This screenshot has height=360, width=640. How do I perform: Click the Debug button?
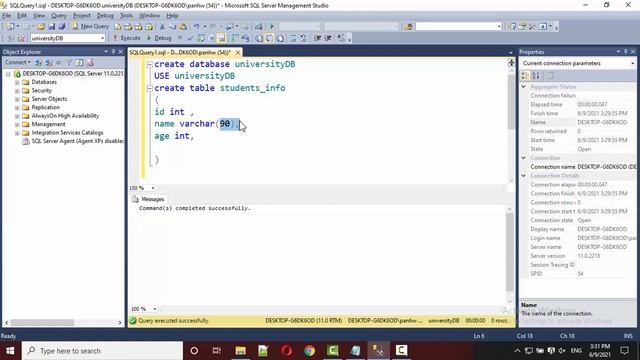coord(159,38)
